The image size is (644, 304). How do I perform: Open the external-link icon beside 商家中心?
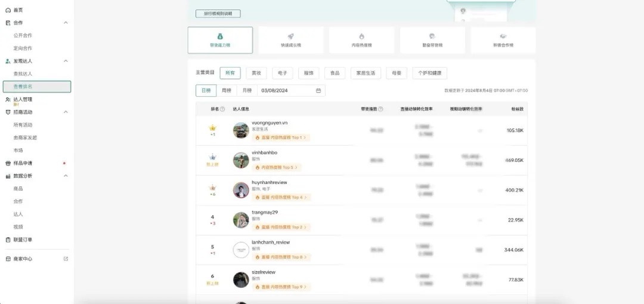(x=66, y=259)
